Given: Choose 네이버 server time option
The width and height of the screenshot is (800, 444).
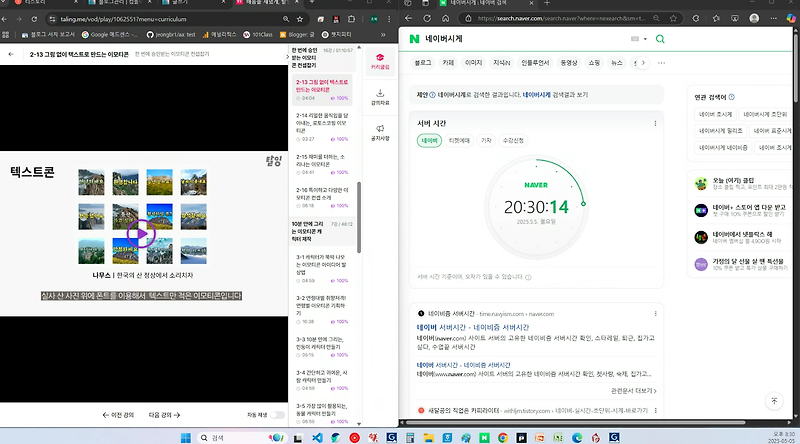Looking at the screenshot, I should click(x=430, y=140).
